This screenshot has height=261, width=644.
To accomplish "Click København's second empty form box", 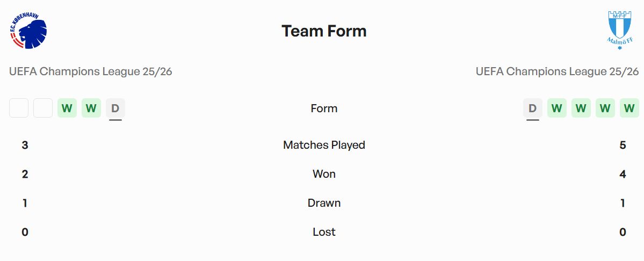I will tap(43, 108).
